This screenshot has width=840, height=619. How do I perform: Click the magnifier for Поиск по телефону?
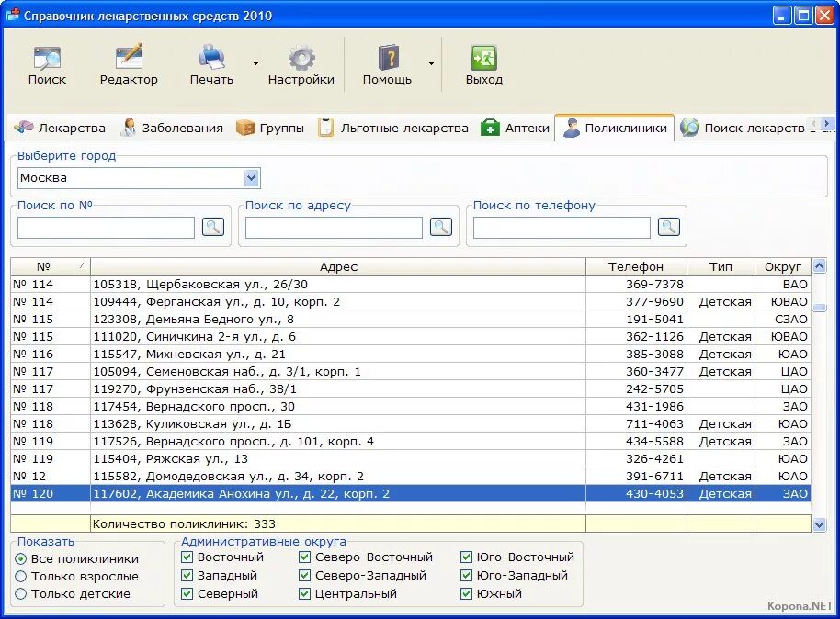[669, 227]
